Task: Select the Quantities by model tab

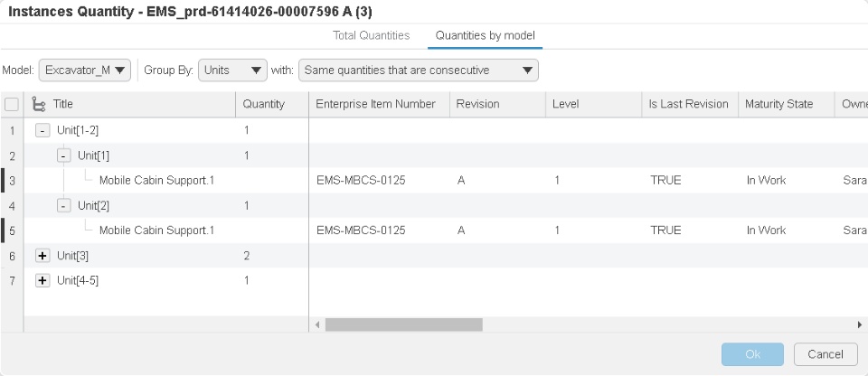Action: (x=486, y=35)
